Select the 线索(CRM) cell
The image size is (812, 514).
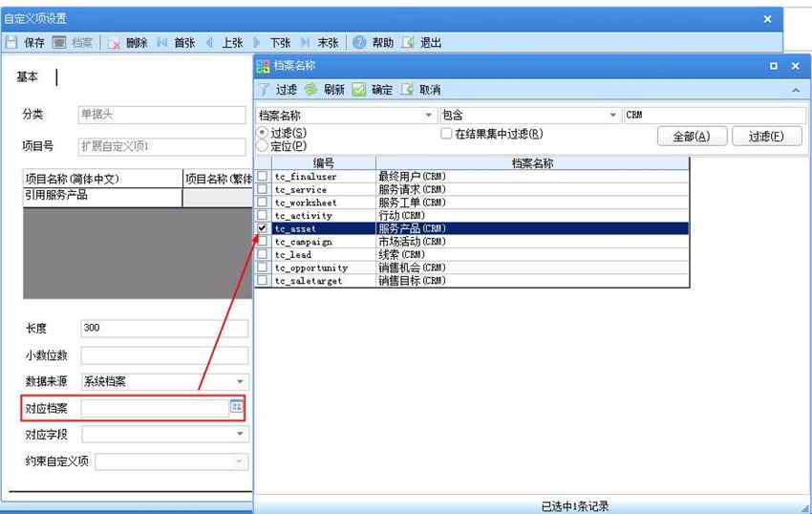533,254
